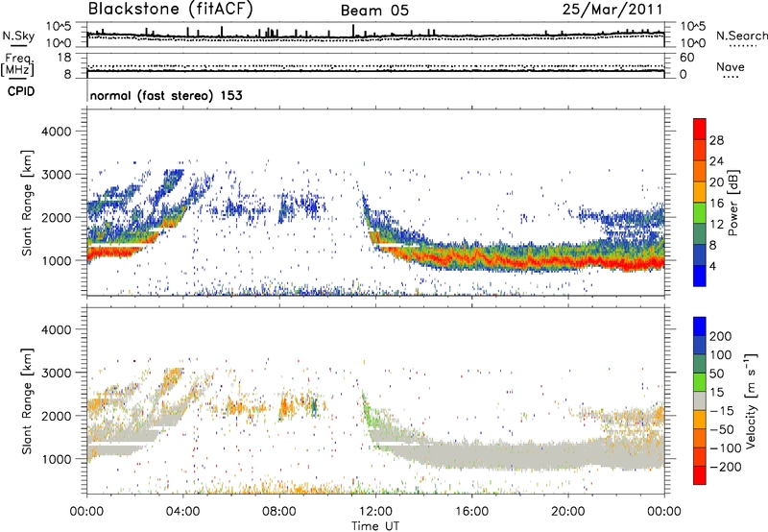Click the '3000' tick of velocity panel
This screenshot has width=768, height=532.
pyautogui.click(x=57, y=373)
